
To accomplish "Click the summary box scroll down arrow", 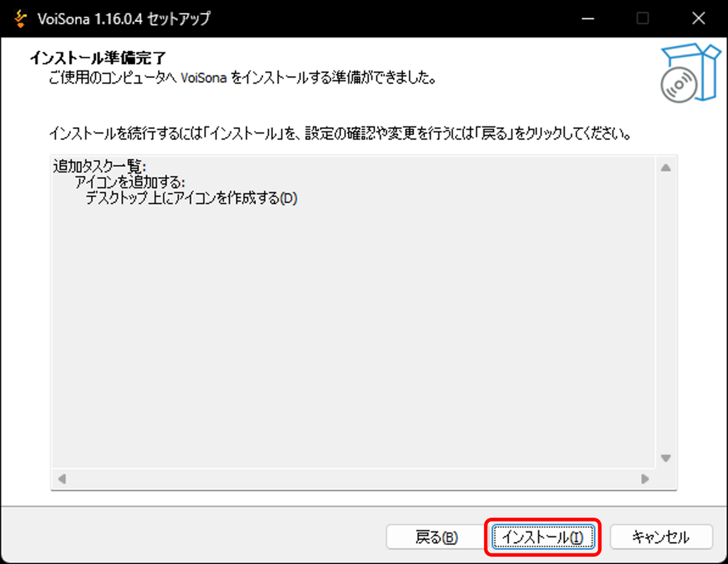I will click(665, 458).
